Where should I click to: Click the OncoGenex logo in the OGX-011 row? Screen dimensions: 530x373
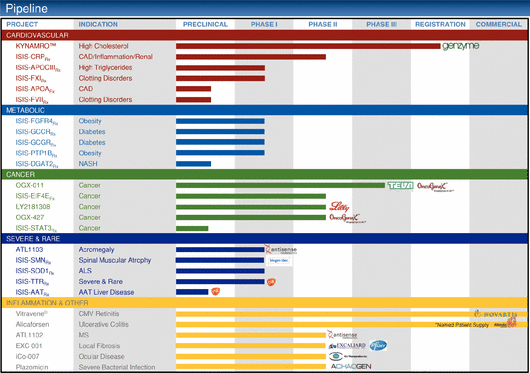pos(435,186)
